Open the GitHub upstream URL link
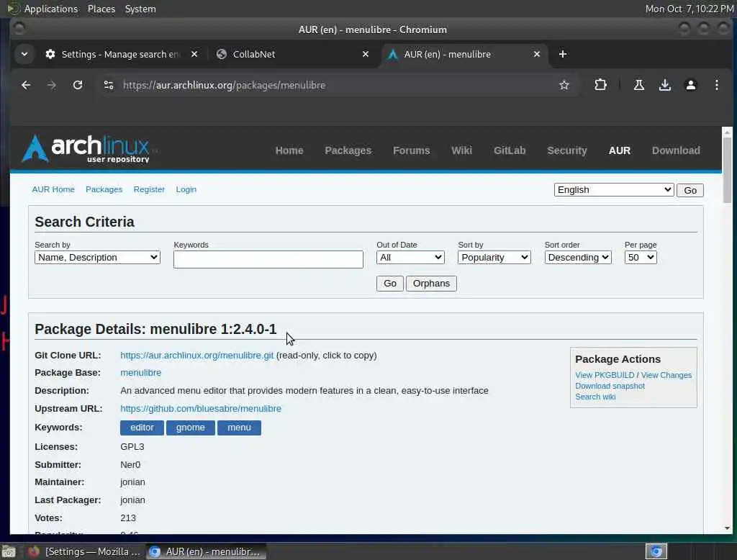The image size is (737, 560). click(201, 409)
